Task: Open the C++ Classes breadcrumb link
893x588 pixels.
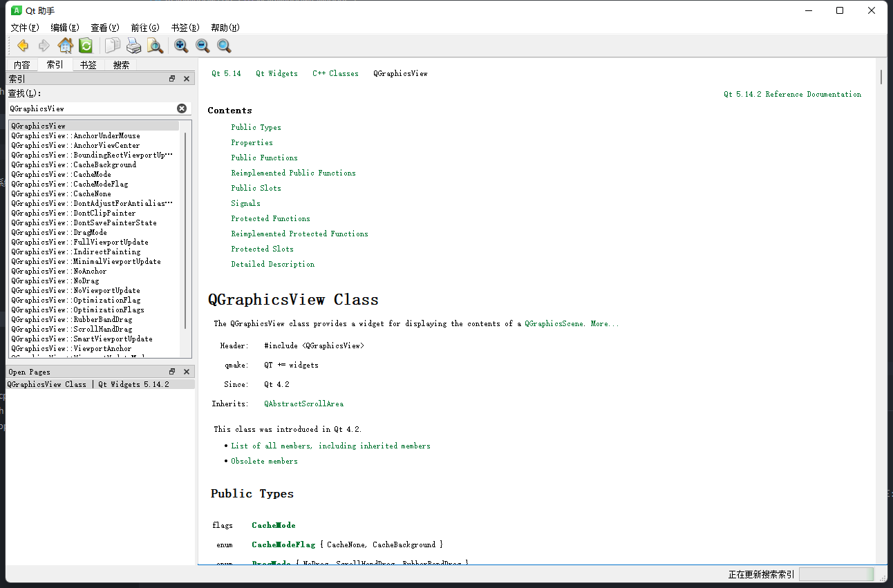Action: click(x=336, y=73)
